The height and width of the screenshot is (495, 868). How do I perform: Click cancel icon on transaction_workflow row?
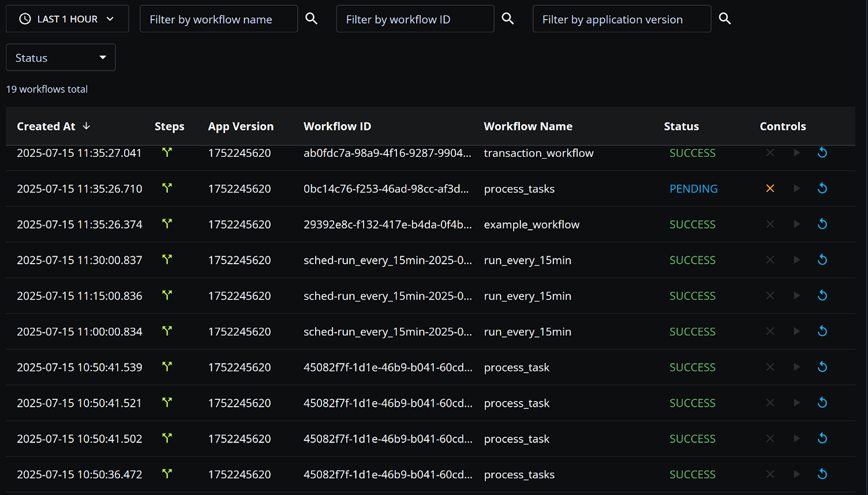click(x=770, y=153)
